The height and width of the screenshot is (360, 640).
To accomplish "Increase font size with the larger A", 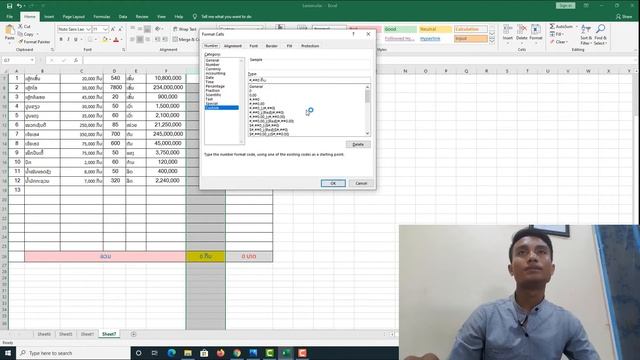I will click(x=113, y=29).
